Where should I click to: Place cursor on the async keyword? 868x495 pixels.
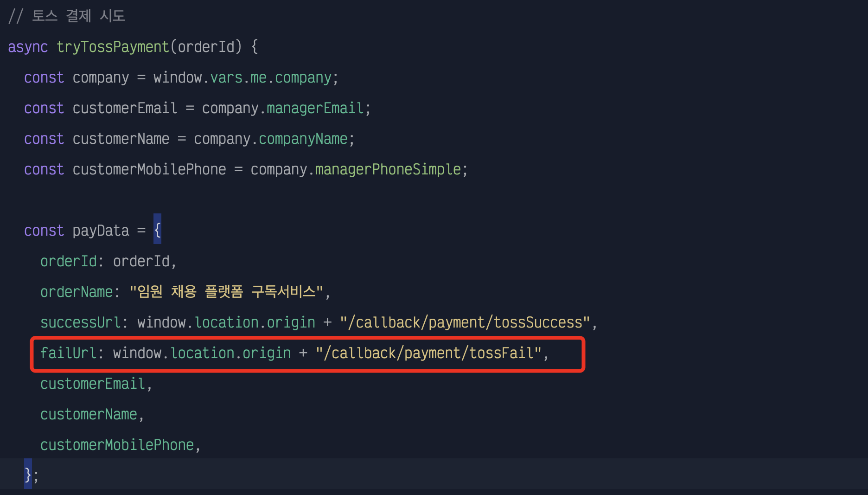28,47
